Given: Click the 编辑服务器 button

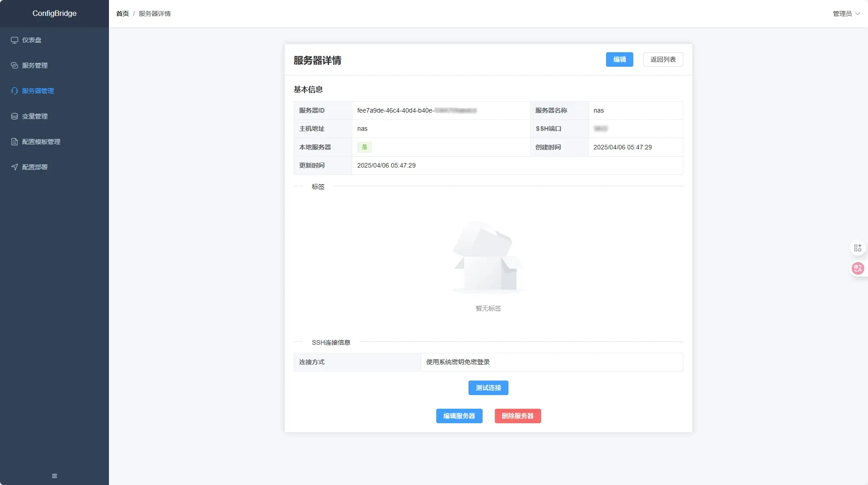Looking at the screenshot, I should click(x=459, y=416).
